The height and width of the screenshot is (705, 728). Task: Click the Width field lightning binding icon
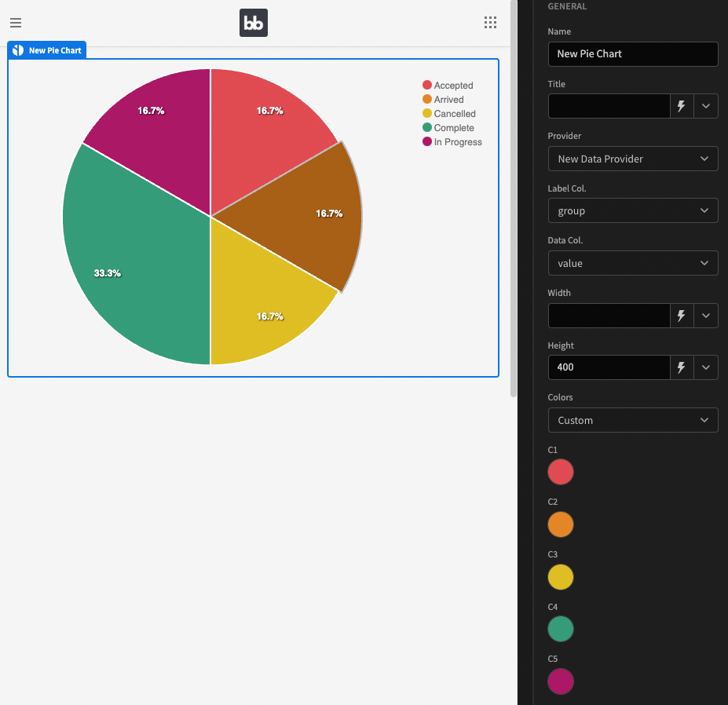[682, 316]
